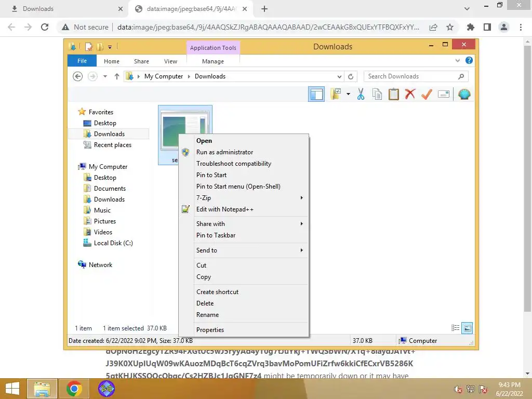Click the Copy toolbar icon
The width and height of the screenshot is (532, 399).
[x=377, y=94]
